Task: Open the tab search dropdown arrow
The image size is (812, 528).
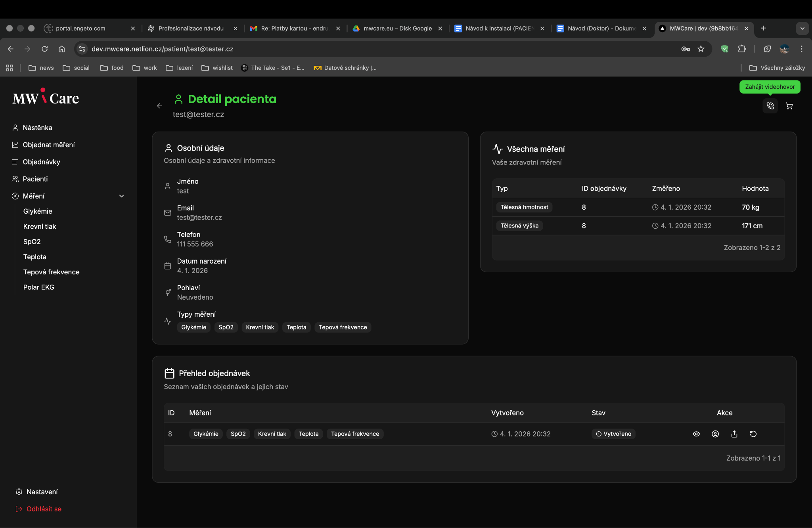Action: 802,28
